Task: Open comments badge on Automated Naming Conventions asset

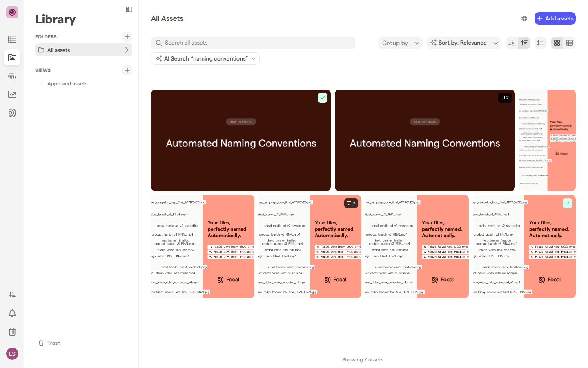Action: (x=505, y=98)
